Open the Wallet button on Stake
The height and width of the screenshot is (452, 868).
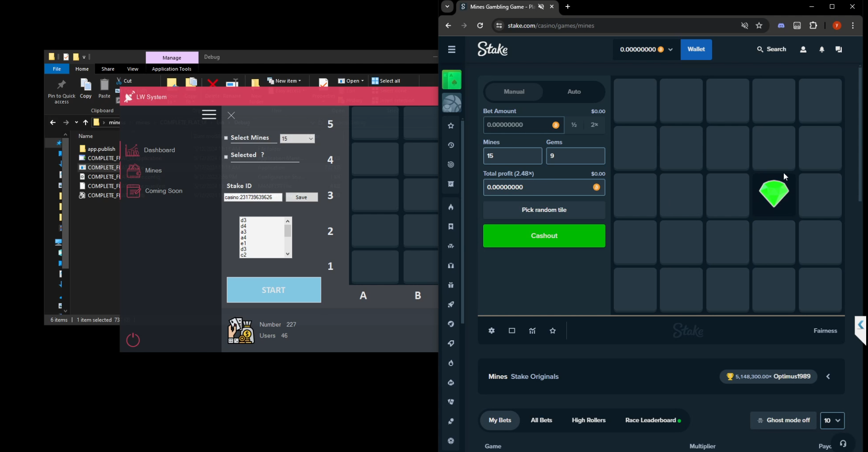click(696, 49)
